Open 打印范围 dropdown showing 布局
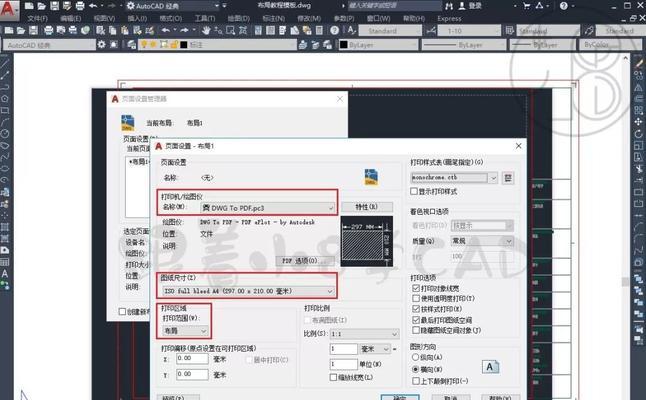This screenshot has height=400, width=646. pos(185,331)
